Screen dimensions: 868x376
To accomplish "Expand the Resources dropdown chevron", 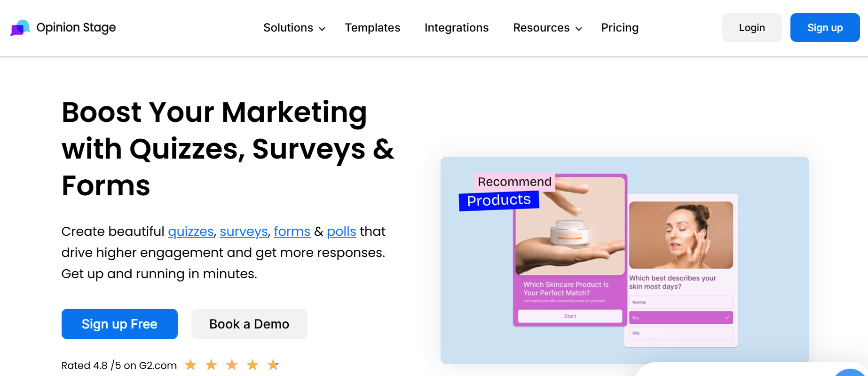I will (579, 29).
